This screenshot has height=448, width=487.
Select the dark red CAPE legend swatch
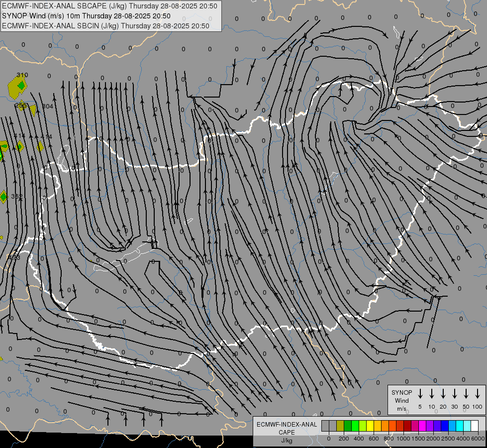point(407,426)
